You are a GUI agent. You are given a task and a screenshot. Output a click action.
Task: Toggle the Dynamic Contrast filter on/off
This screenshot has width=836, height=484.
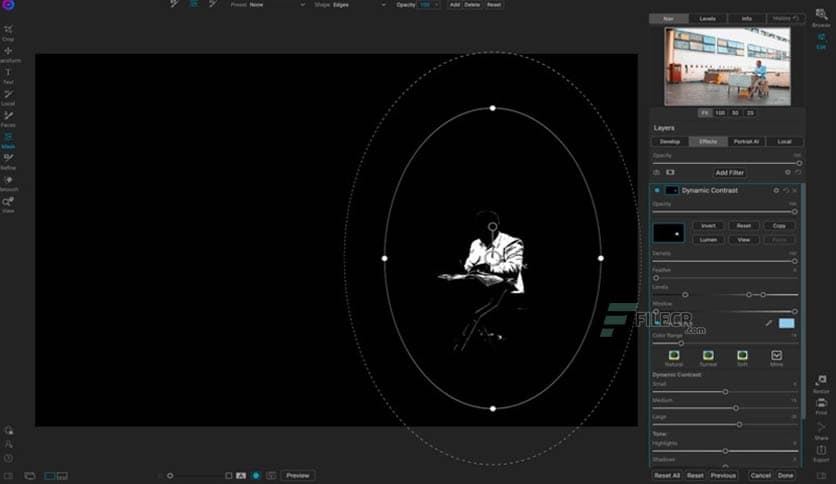pyautogui.click(x=657, y=190)
